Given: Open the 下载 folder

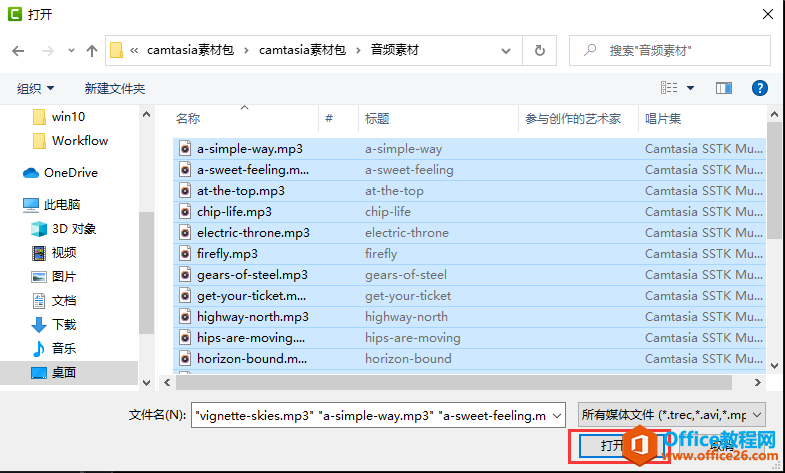Looking at the screenshot, I should (x=54, y=325).
